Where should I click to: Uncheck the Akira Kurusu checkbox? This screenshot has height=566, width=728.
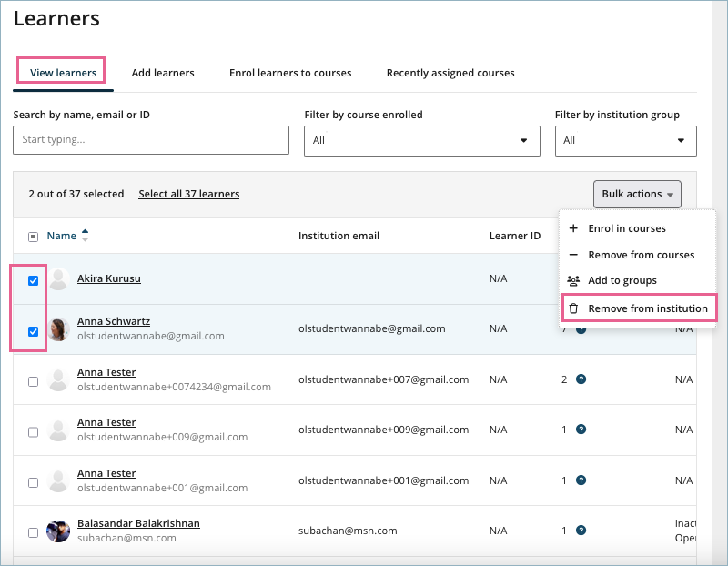(x=34, y=280)
